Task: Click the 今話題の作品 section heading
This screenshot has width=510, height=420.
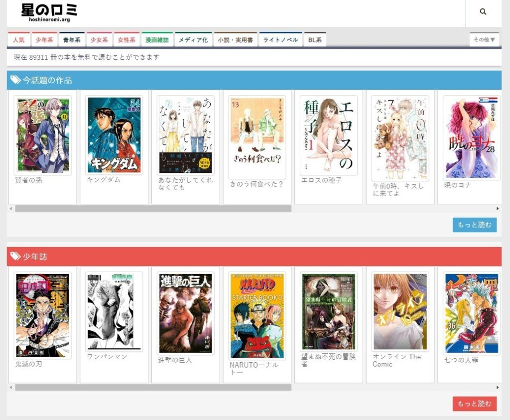Action: pyautogui.click(x=47, y=80)
